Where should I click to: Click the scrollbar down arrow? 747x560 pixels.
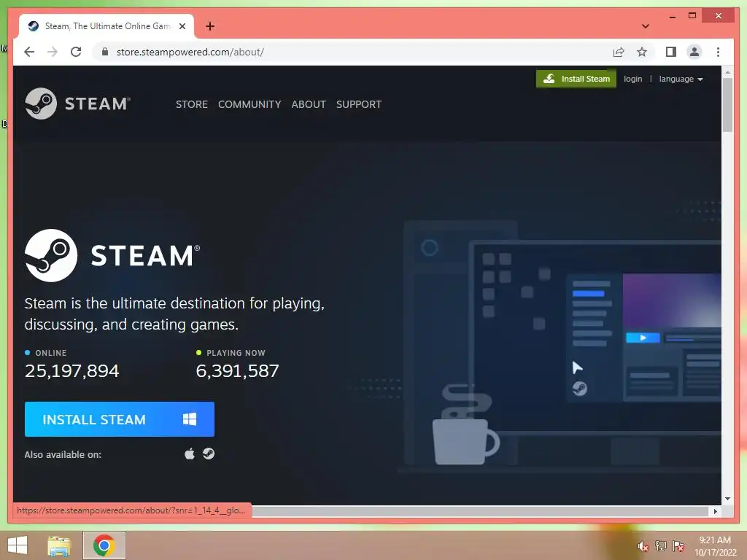point(727,499)
